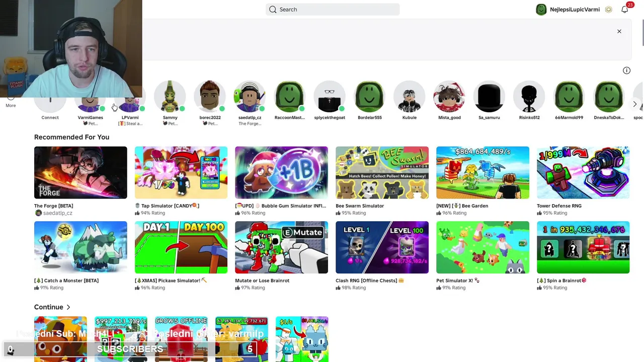644x362 pixels.
Task: Click the NejlepsiLupicVarmi profile avatar
Action: [541, 10]
